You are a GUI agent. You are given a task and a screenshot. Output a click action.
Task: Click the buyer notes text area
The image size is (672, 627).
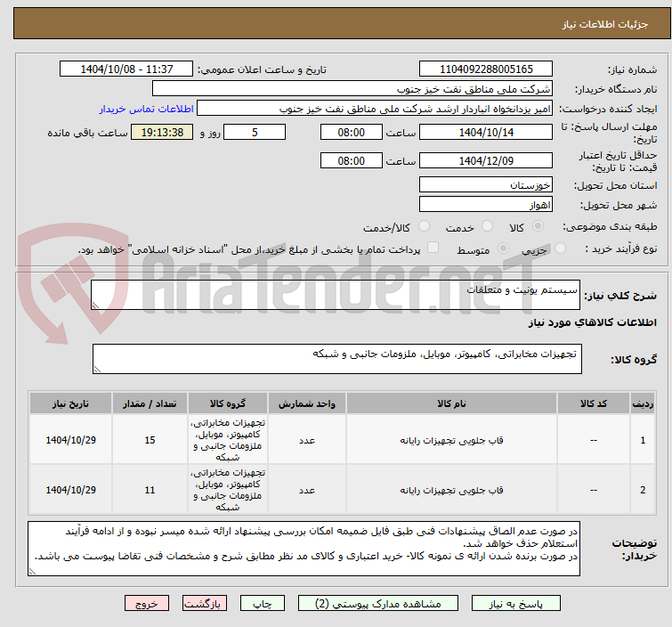coord(304,548)
